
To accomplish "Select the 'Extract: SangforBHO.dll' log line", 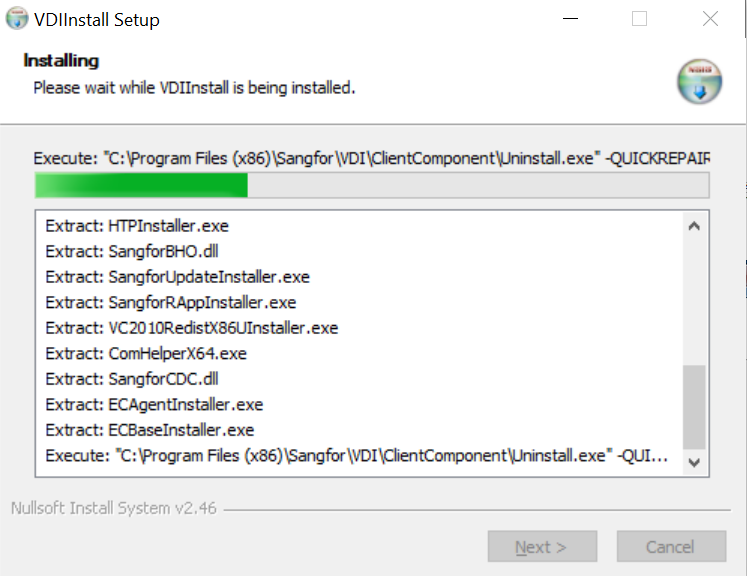I will [132, 251].
